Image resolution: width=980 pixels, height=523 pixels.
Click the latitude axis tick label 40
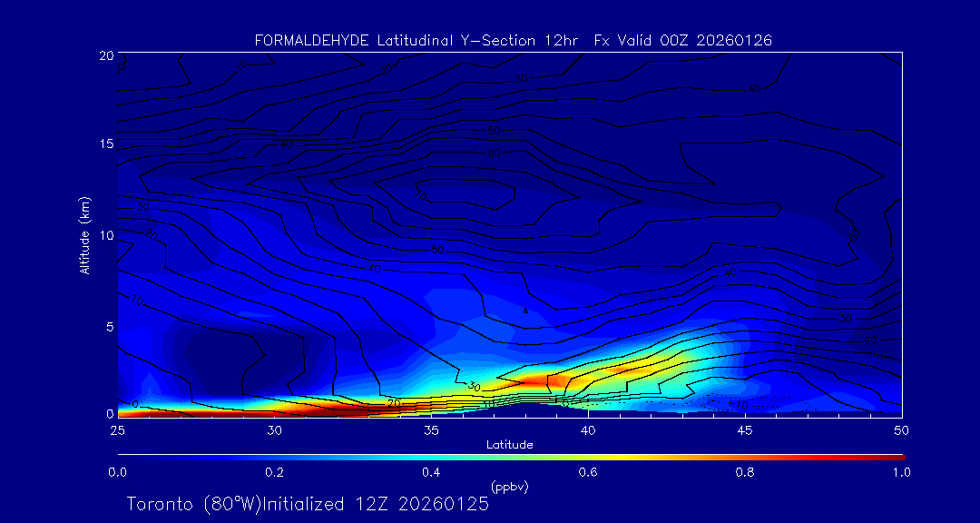coord(587,430)
